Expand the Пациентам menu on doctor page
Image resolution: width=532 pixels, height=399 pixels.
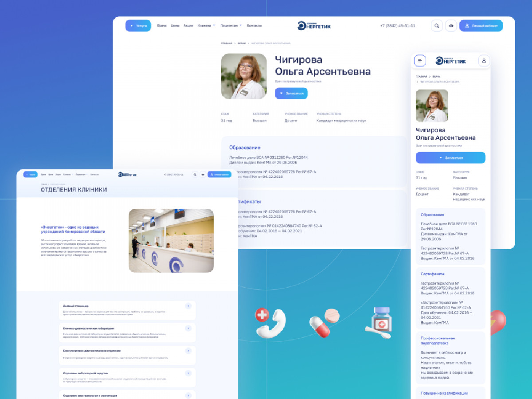click(231, 26)
